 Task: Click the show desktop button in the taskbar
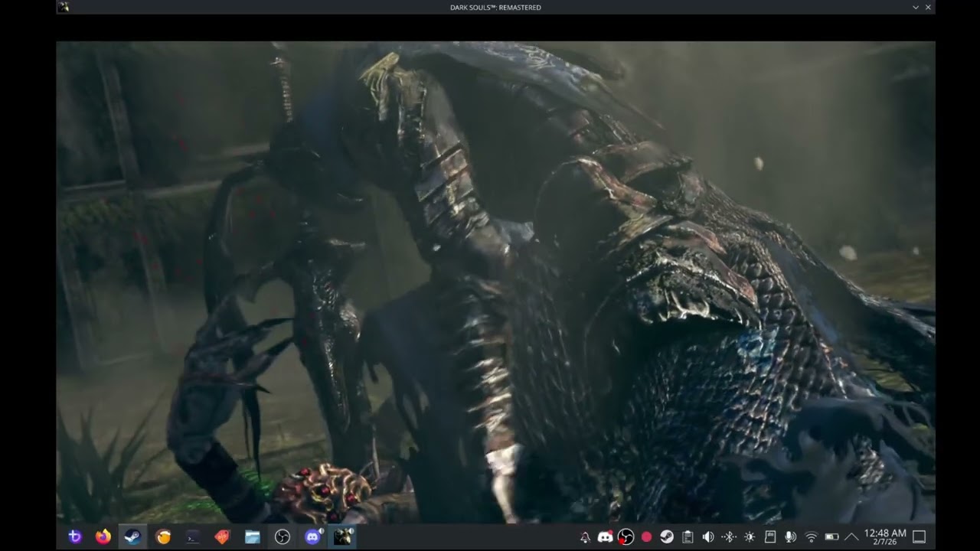920,537
